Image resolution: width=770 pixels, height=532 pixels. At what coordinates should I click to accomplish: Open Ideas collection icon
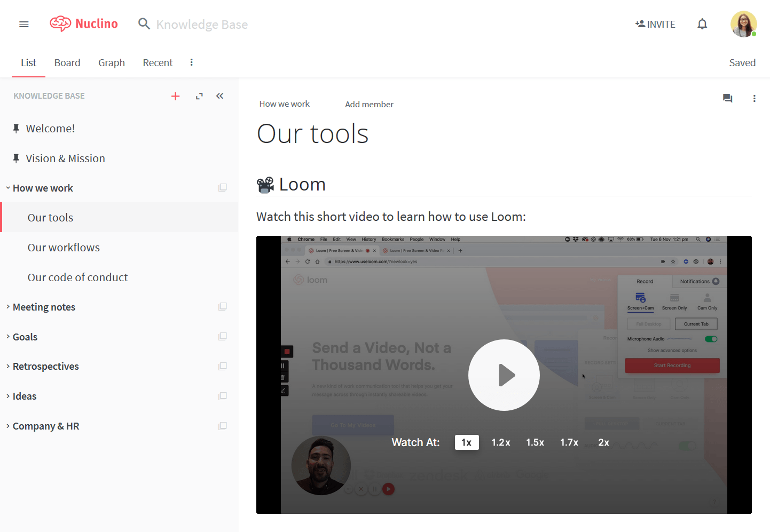[x=223, y=396]
